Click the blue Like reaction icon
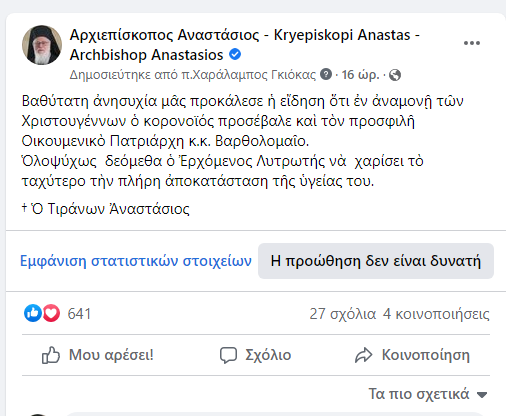This screenshot has width=506, height=416. [x=33, y=313]
